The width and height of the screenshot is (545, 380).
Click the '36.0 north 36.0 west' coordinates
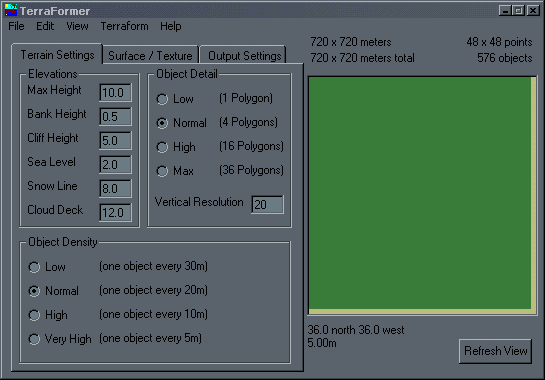pyautogui.click(x=356, y=330)
